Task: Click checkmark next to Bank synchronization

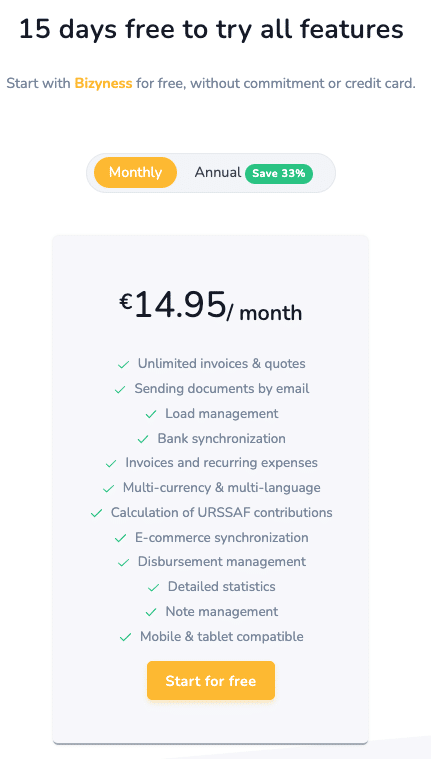Action: click(143, 440)
